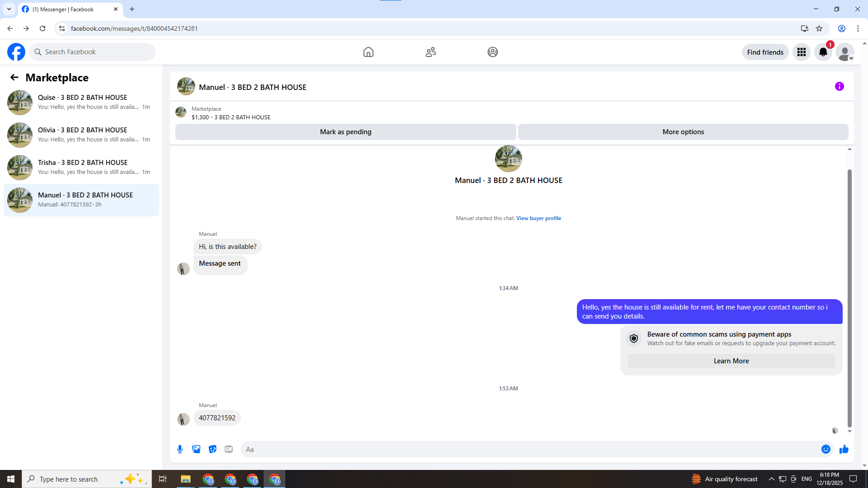
Task: Open the notifications bell
Action: coord(823,52)
